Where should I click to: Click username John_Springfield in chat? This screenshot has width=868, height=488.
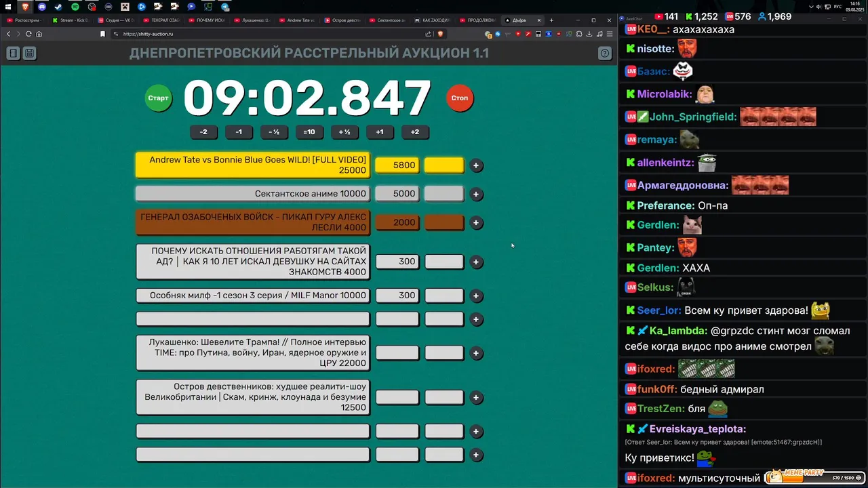(x=693, y=117)
